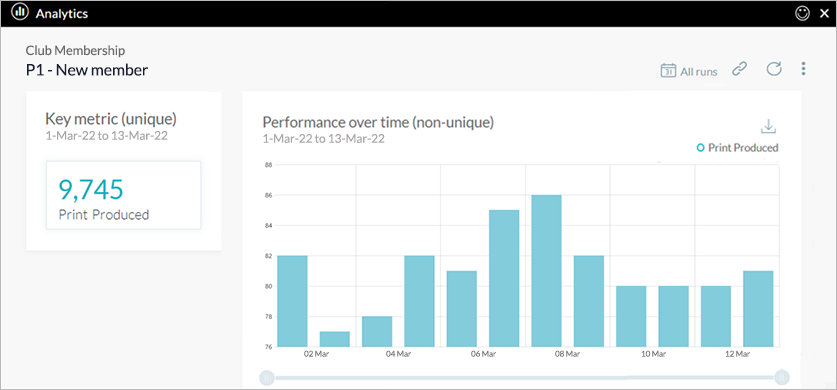Click the '10 Mar' axis label
Image resolution: width=837 pixels, height=390 pixels.
pos(653,354)
